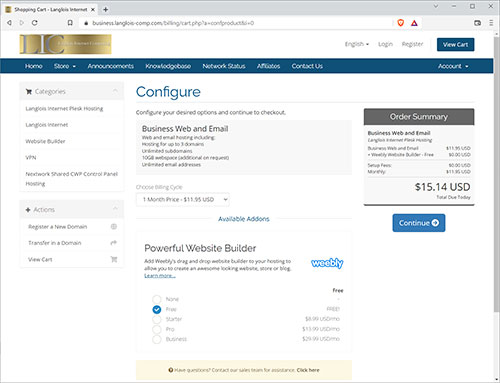Click the cart icon in Categories header
Image resolution: width=500 pixels, height=383 pixels.
click(x=29, y=91)
